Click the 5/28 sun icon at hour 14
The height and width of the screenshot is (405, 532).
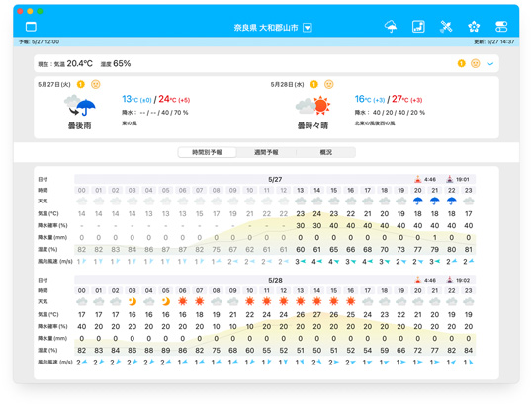[316, 301]
